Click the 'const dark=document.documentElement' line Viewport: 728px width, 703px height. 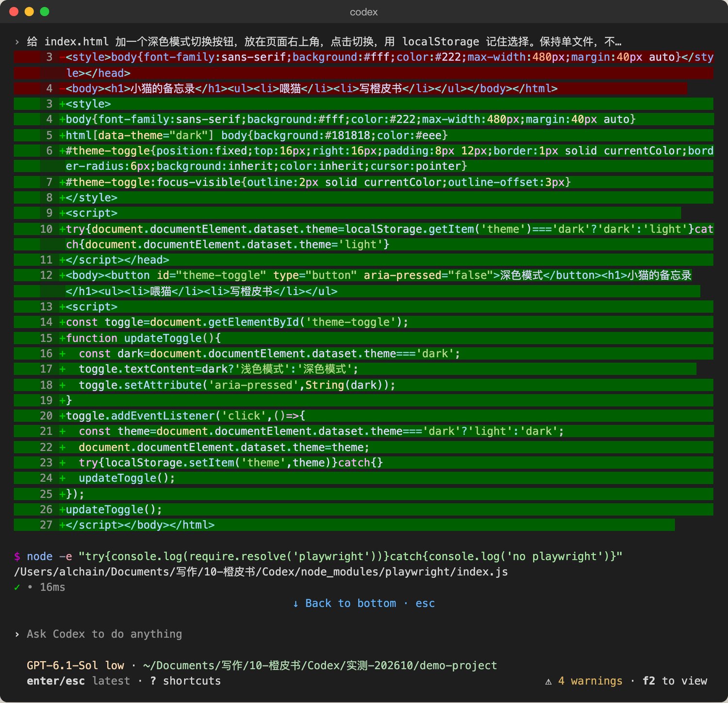coord(364,354)
